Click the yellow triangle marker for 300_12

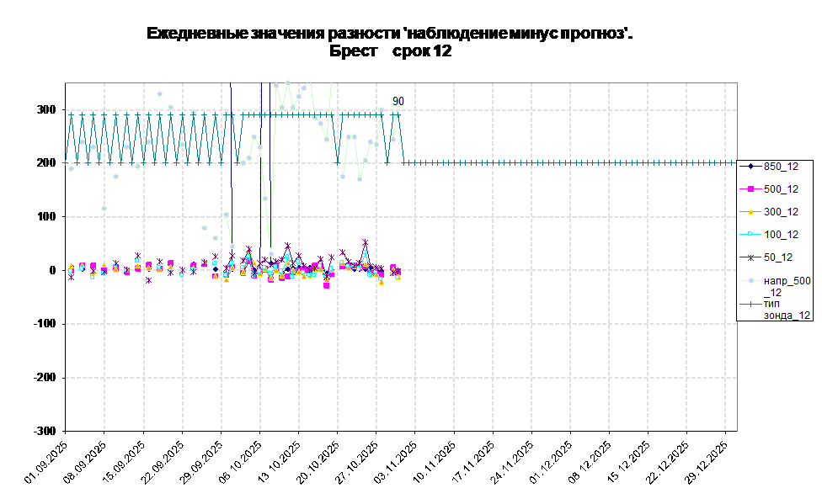(750, 212)
